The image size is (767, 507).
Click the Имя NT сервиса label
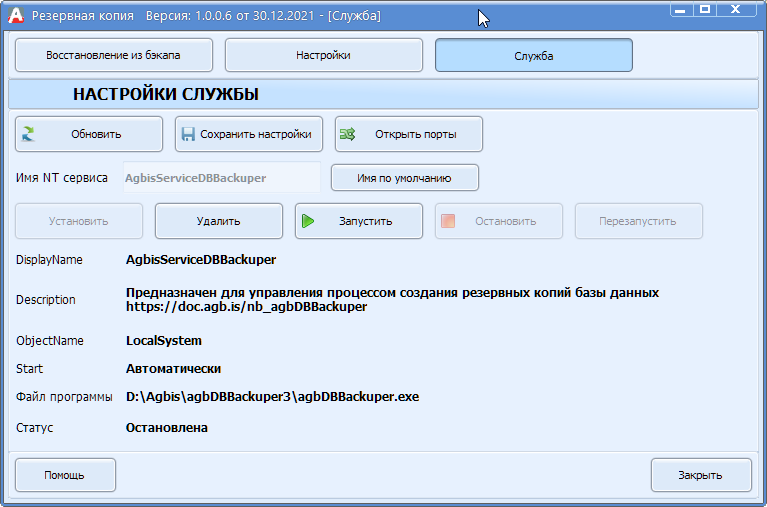pos(62,178)
